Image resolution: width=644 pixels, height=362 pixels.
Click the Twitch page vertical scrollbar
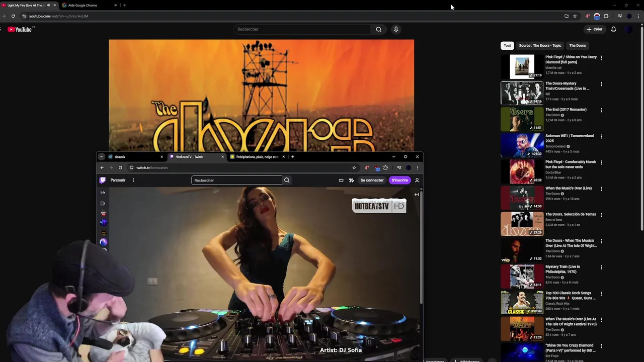[421, 246]
